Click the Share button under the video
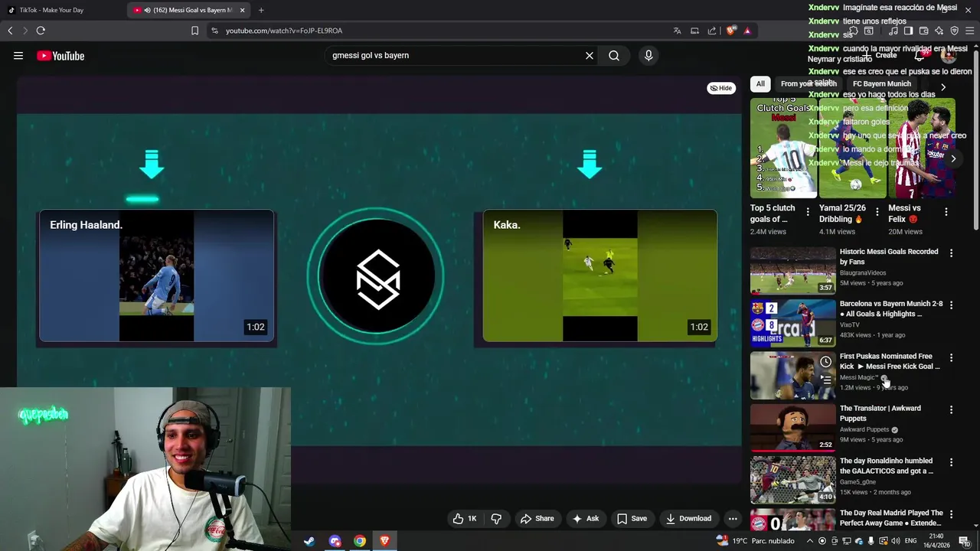Screen dimensions: 980x551 point(537,519)
